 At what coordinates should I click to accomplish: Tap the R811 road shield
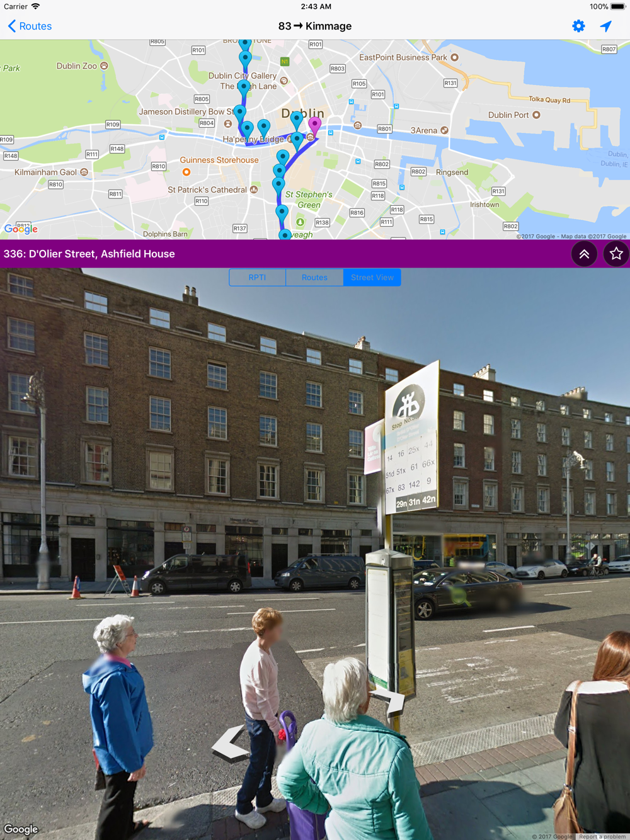115,194
